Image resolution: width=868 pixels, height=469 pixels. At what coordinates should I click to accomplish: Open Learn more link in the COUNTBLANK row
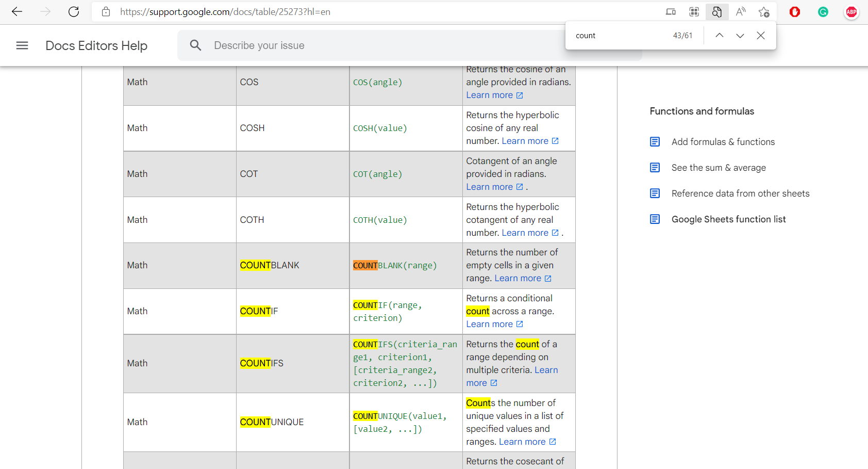(523, 278)
